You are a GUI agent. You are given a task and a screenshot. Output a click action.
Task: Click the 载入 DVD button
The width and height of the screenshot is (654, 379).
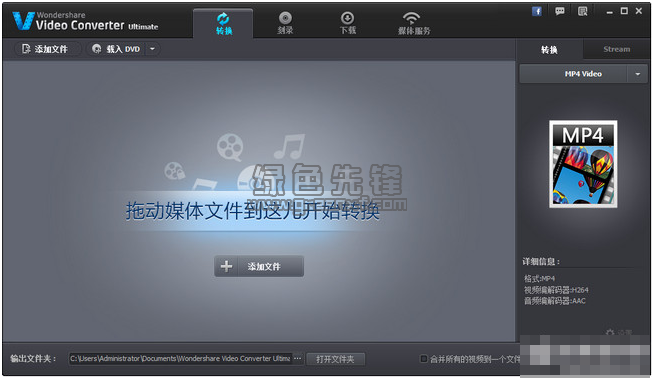116,49
